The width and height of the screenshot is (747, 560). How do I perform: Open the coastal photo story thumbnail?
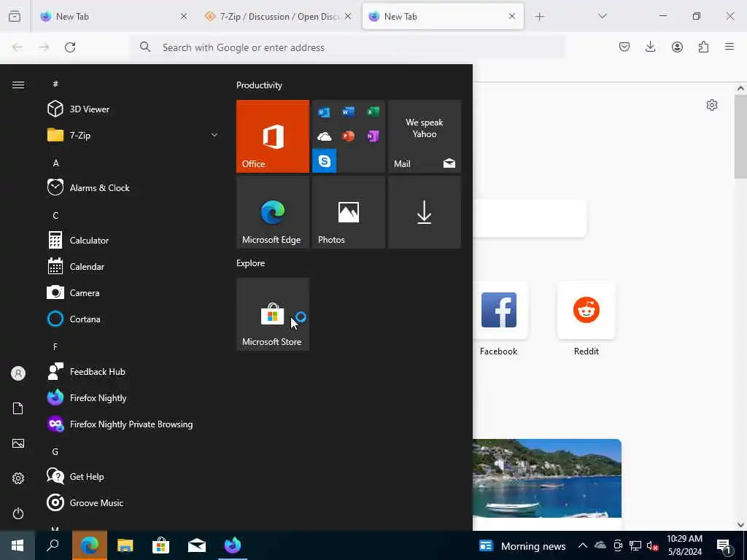point(547,478)
